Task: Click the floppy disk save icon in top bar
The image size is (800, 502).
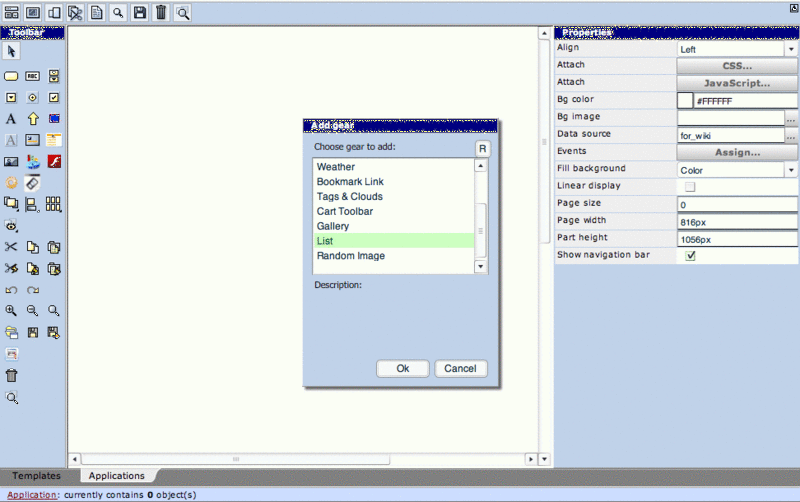Action: click(140, 12)
